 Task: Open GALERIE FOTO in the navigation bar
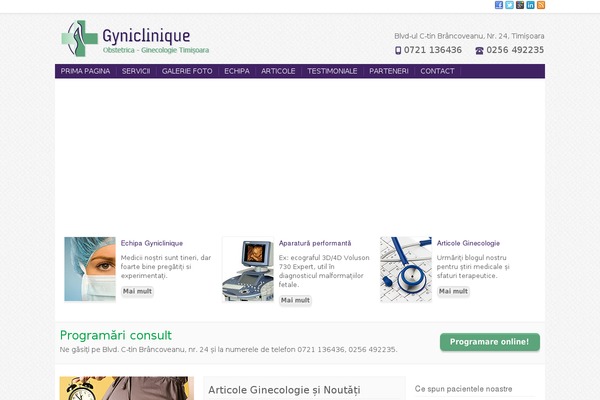[x=187, y=71]
